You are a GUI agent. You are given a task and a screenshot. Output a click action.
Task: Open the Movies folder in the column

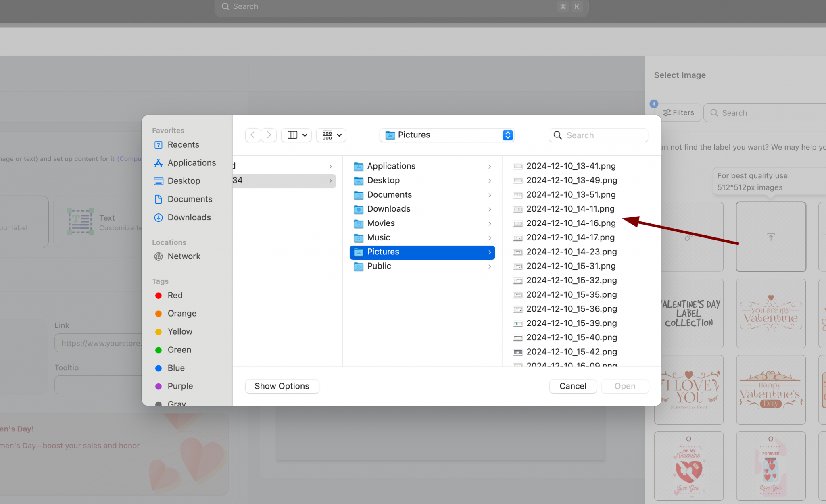(x=381, y=223)
